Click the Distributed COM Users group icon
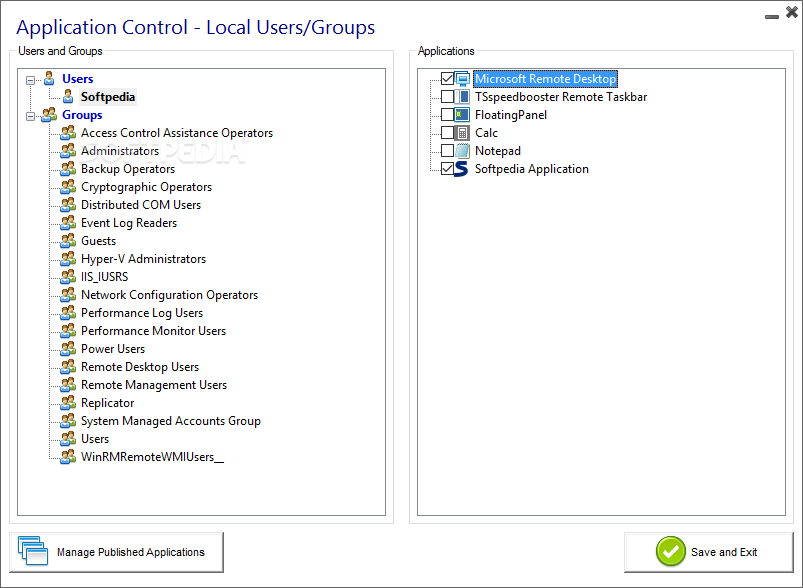This screenshot has width=803, height=588. (x=68, y=205)
